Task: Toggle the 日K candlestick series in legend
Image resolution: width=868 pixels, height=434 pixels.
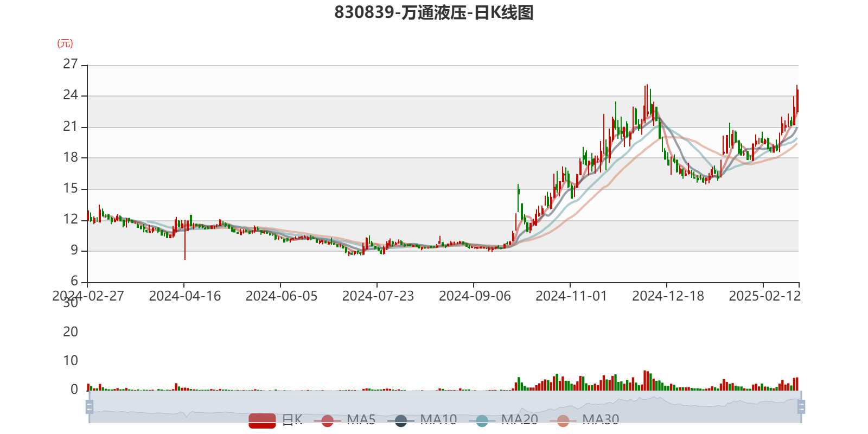Action: pos(276,420)
